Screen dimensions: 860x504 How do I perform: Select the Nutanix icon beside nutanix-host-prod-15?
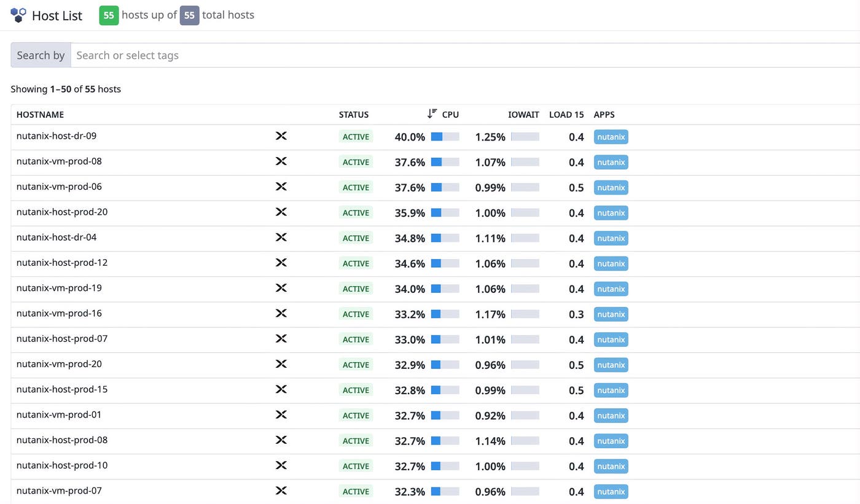coord(281,389)
